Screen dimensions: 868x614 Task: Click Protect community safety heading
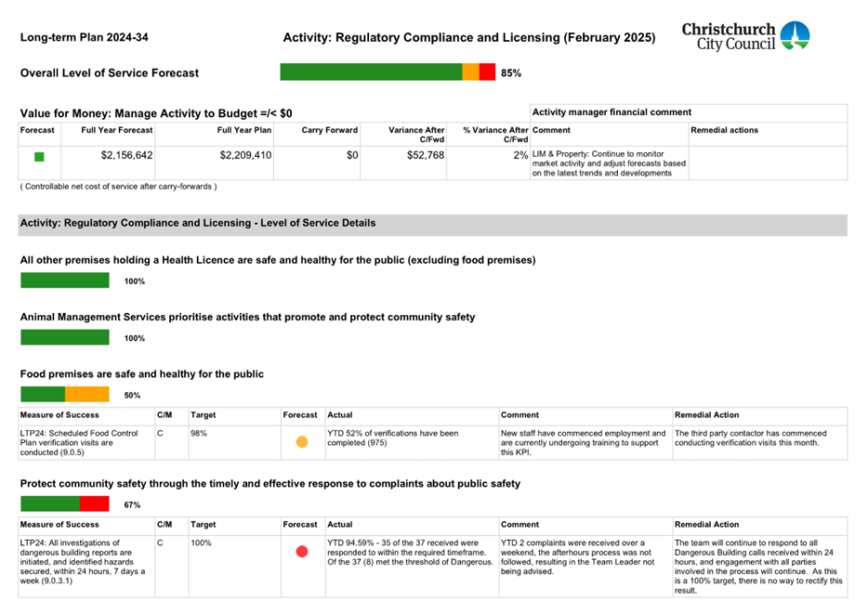point(270,483)
